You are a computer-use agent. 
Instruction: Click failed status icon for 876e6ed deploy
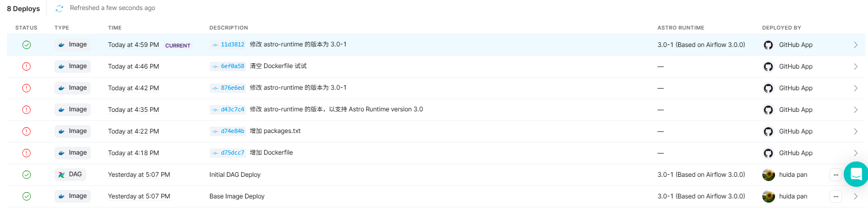pyautogui.click(x=26, y=88)
